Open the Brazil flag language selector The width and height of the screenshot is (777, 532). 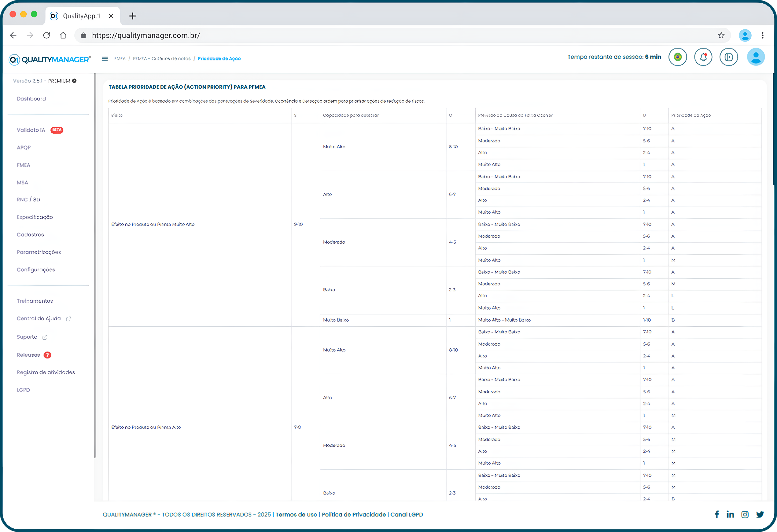(x=677, y=57)
